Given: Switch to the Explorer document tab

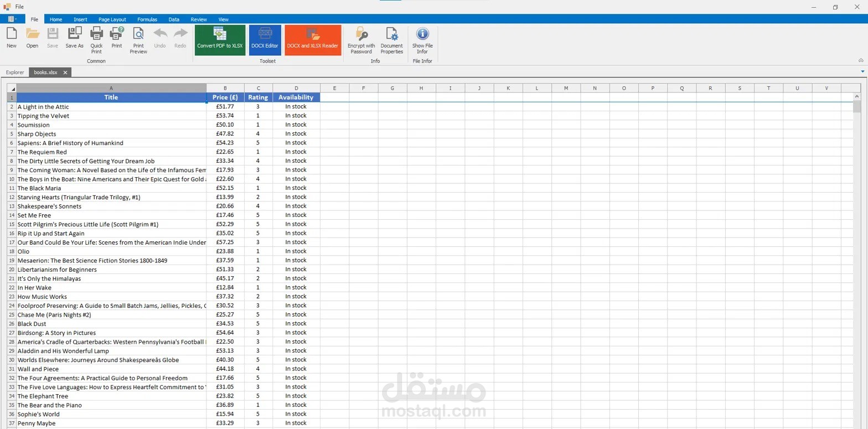Looking at the screenshot, I should click(15, 72).
